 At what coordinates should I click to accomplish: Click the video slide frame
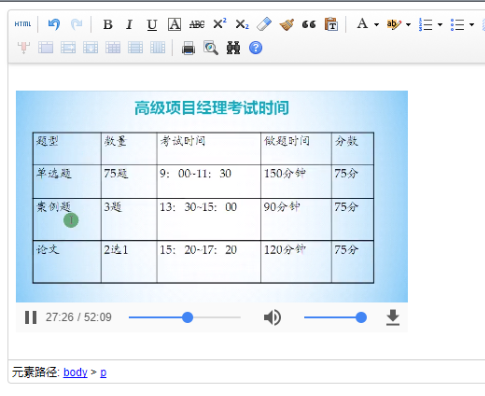[212, 196]
